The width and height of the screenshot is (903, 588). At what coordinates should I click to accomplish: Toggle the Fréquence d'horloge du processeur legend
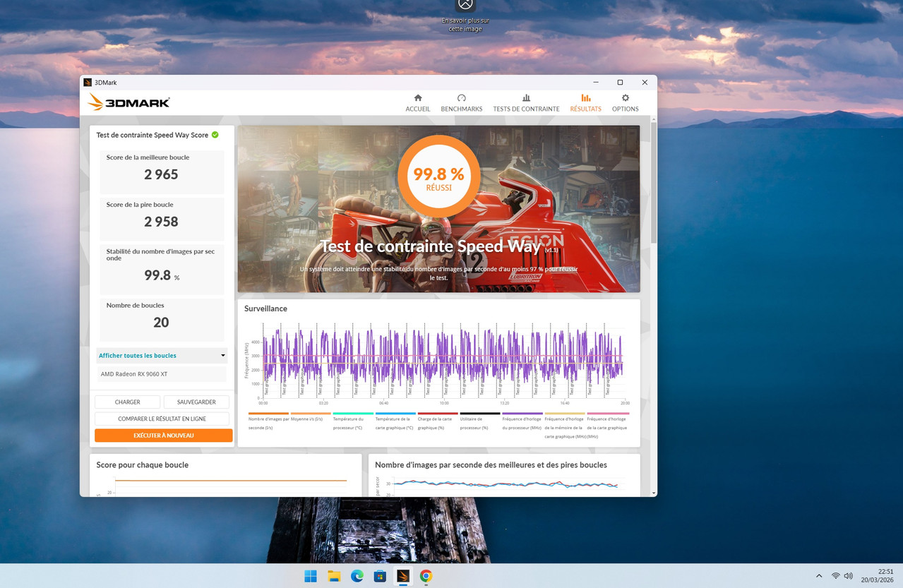(x=522, y=422)
